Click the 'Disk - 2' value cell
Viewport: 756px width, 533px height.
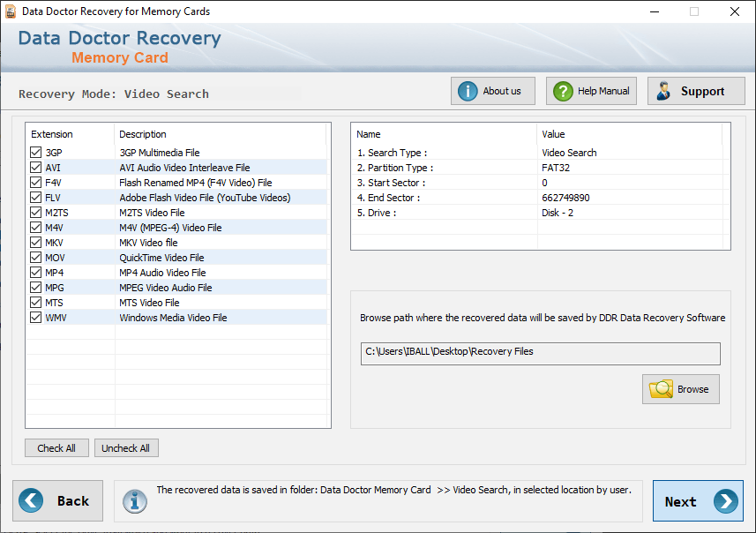click(558, 213)
